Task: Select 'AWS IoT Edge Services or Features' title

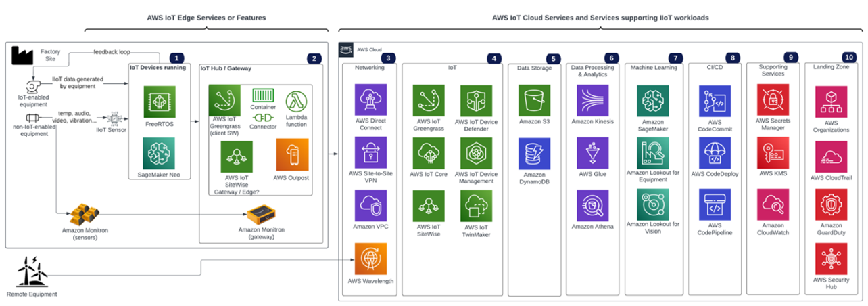Action: [206, 17]
